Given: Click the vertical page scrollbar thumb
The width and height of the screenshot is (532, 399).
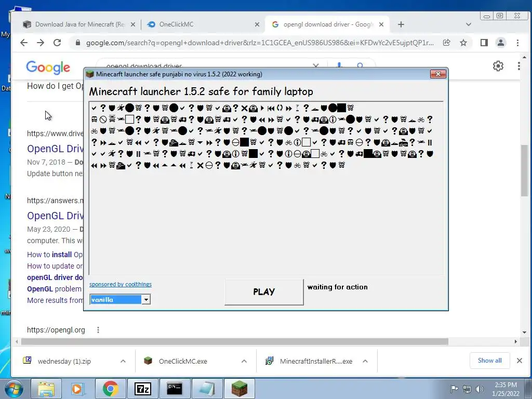Looking at the screenshot, I should pos(525,170).
